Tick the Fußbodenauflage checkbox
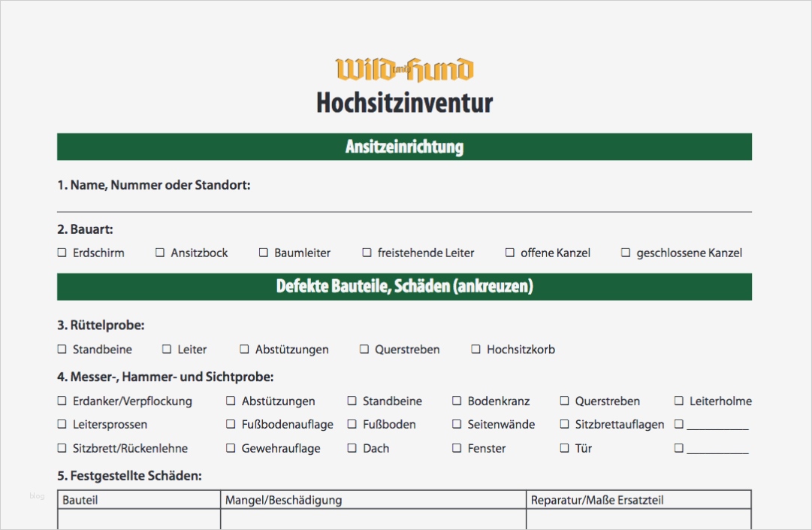Image resolution: width=812 pixels, height=530 pixels. pyautogui.click(x=231, y=424)
